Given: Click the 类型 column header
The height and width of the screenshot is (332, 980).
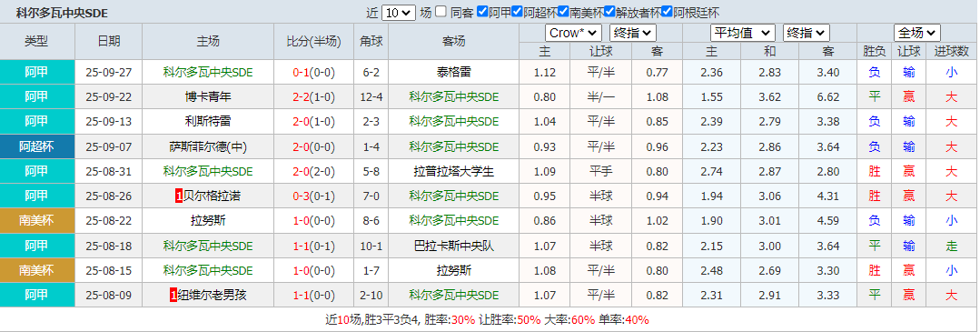Looking at the screenshot, I should coord(37,42).
